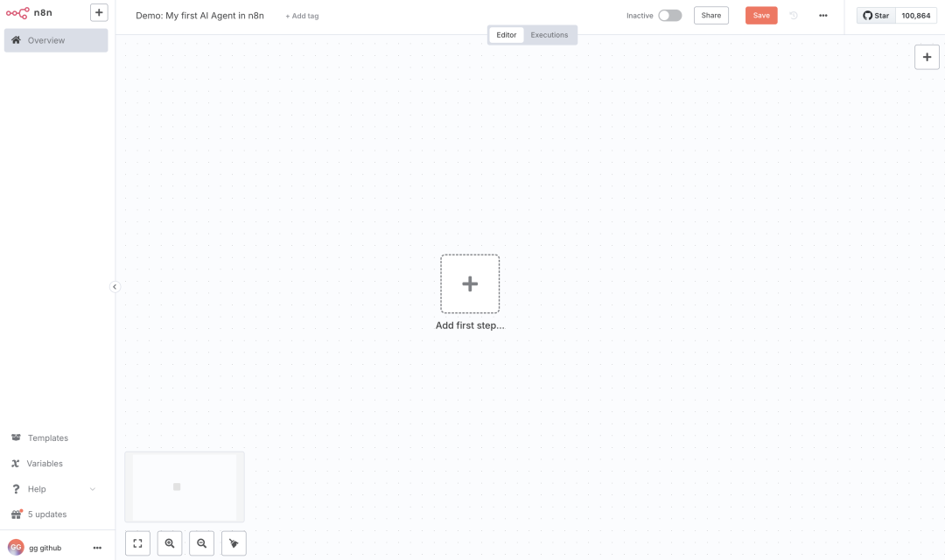Viewport: 945px width, 560px height.
Task: Click the workflow name Demo: My first AI Agent
Action: pyautogui.click(x=199, y=16)
